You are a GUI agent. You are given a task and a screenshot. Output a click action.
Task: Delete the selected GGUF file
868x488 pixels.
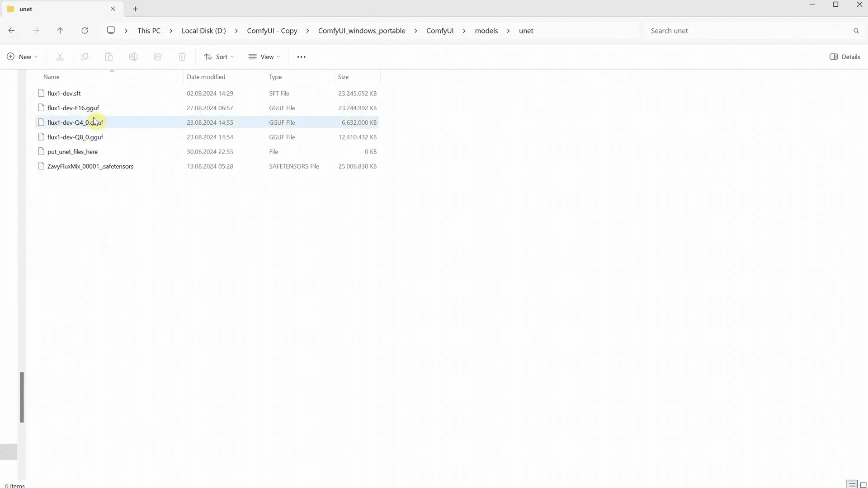182,56
